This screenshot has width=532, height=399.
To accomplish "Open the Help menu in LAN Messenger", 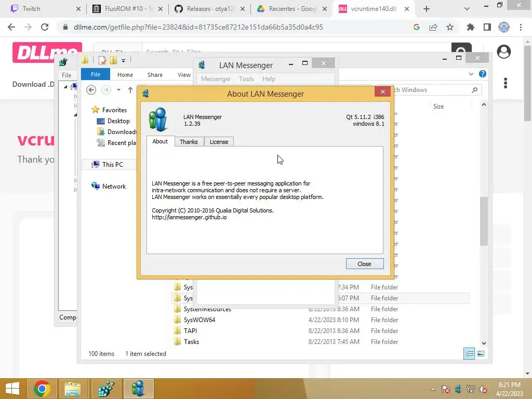I will pos(269,79).
